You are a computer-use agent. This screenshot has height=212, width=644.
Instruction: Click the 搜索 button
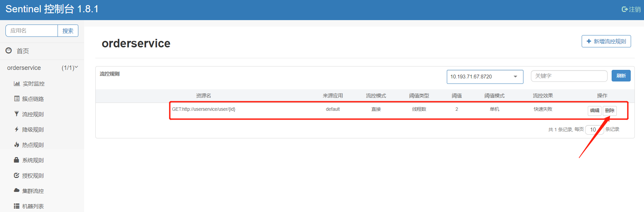[68, 31]
